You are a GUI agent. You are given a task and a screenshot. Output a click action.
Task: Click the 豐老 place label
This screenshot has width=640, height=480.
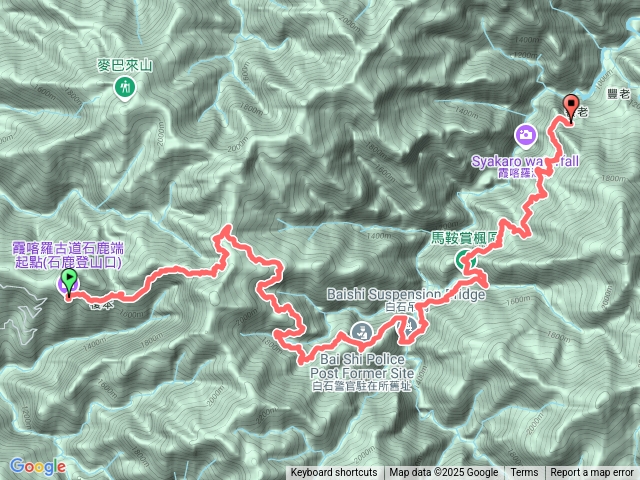pos(618,94)
